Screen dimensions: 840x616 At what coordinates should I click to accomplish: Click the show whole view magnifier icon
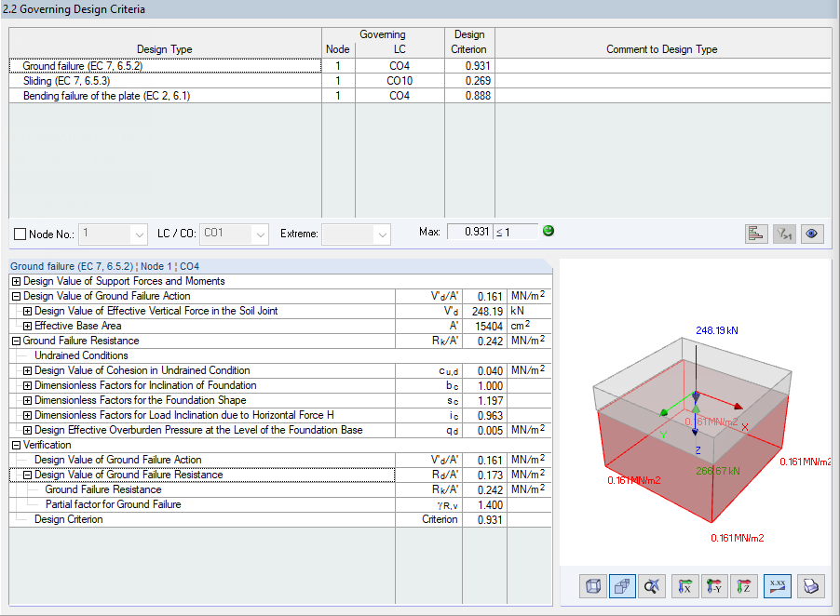[x=652, y=586]
